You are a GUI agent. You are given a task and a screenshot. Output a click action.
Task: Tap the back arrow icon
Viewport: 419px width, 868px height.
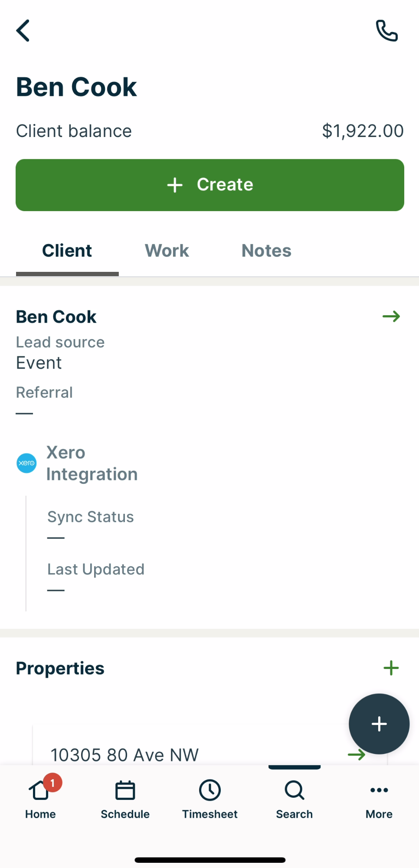coord(23,30)
